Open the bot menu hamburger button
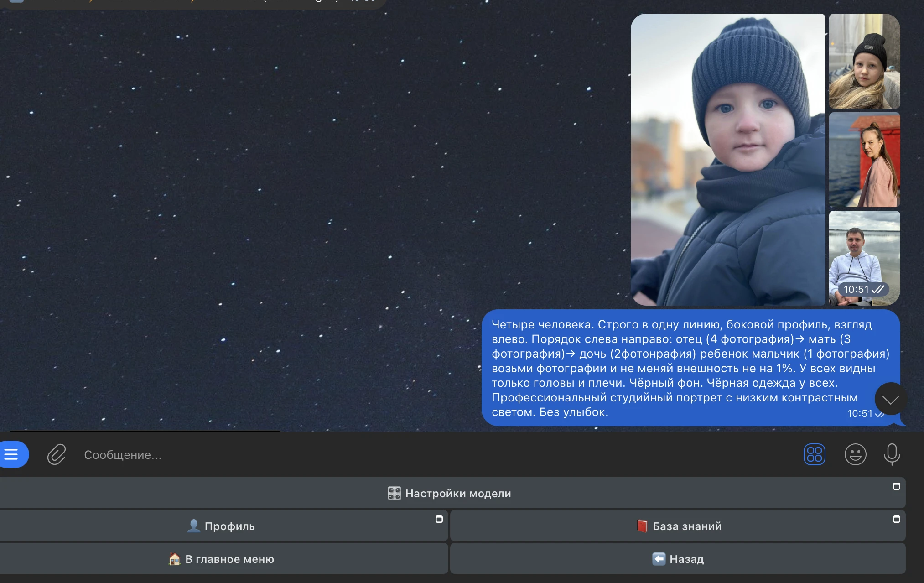 tap(12, 454)
